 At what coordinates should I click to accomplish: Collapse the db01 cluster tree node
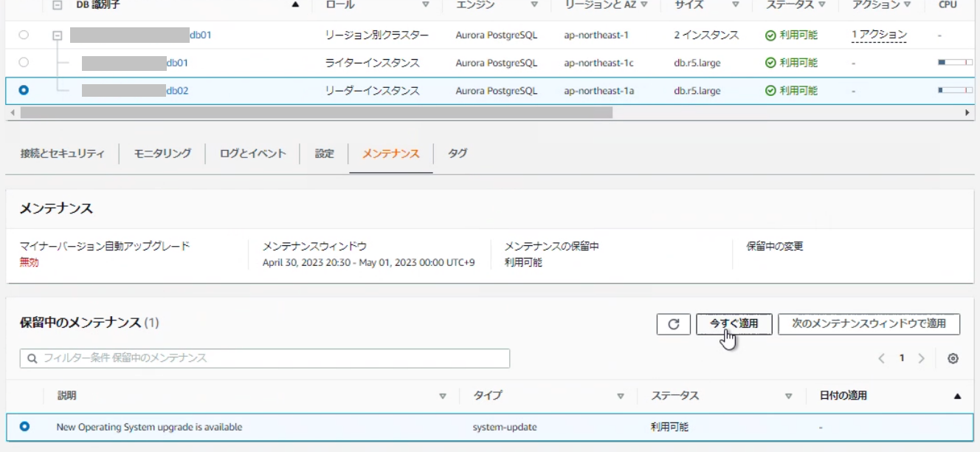(57, 35)
